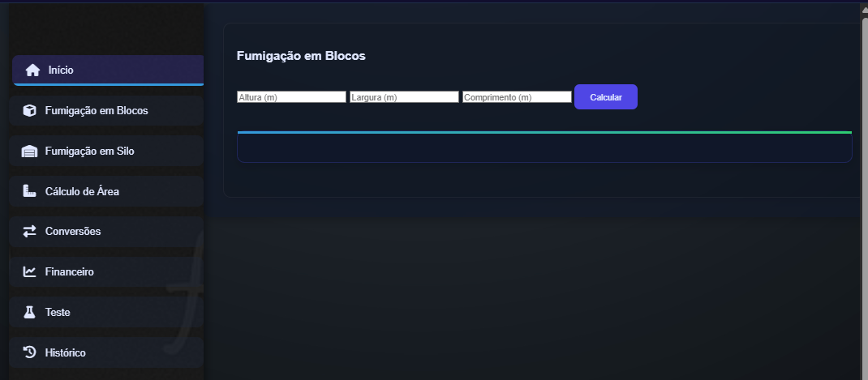The width and height of the screenshot is (868, 380).
Task: Click the warehouse icon for Fumigação em Silo
Action: (x=30, y=152)
